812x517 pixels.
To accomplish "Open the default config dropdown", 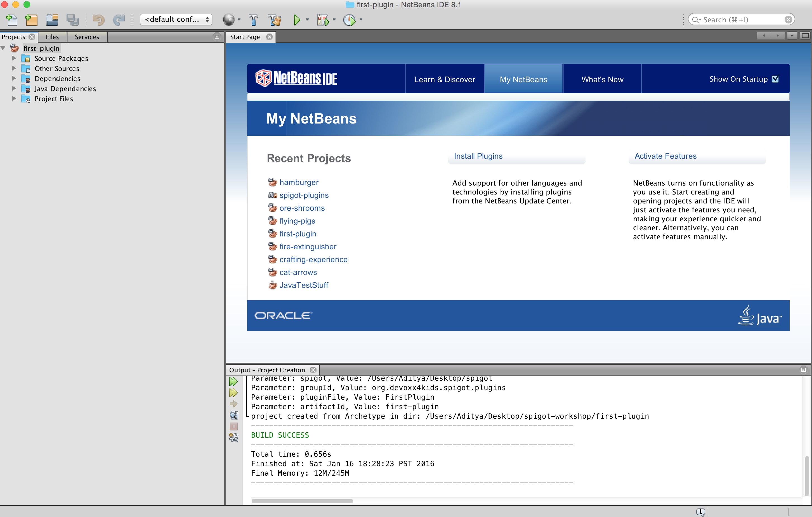I will 176,20.
